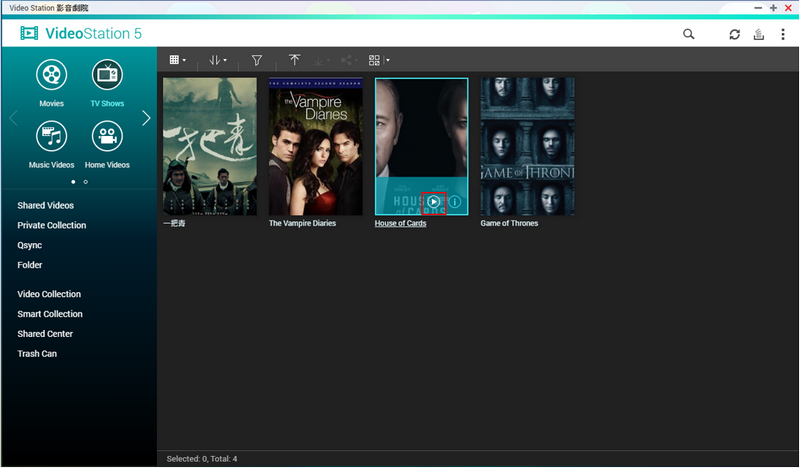Screen dimensions: 800x468
Task: Maximize the Video Station window
Action: coord(773,8)
